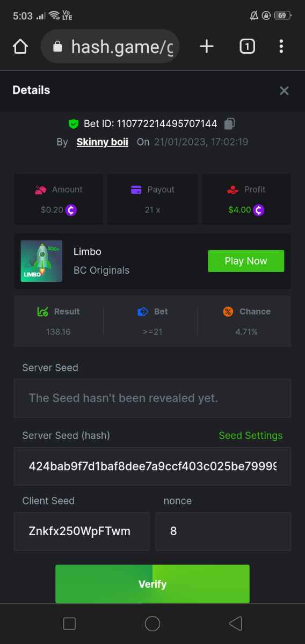Open the tab switcher showing 1 tab
305x644 pixels.
tap(246, 47)
